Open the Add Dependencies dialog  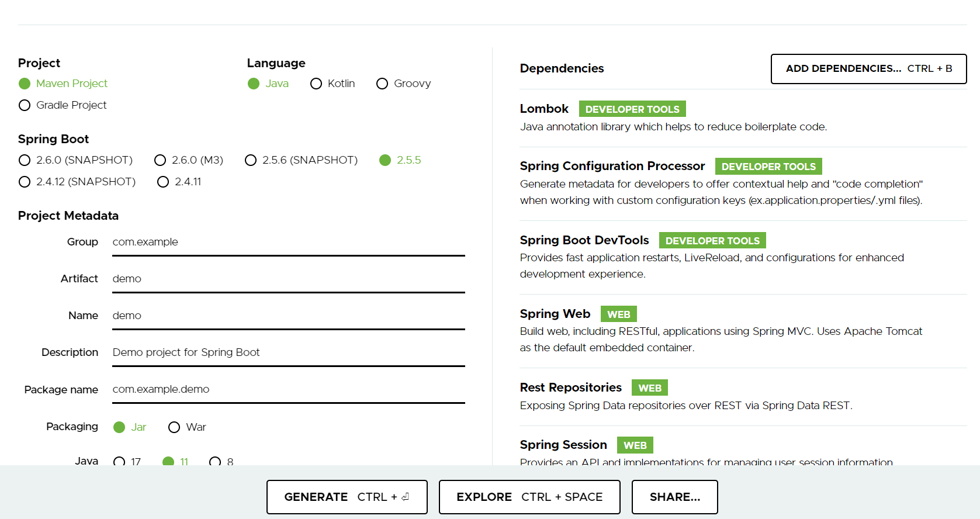pyautogui.click(x=869, y=69)
